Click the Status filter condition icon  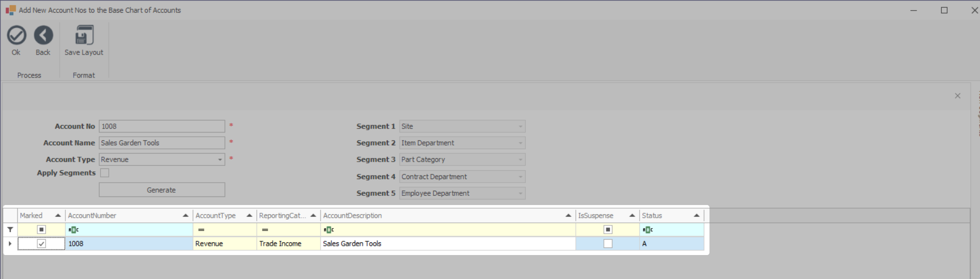648,230
